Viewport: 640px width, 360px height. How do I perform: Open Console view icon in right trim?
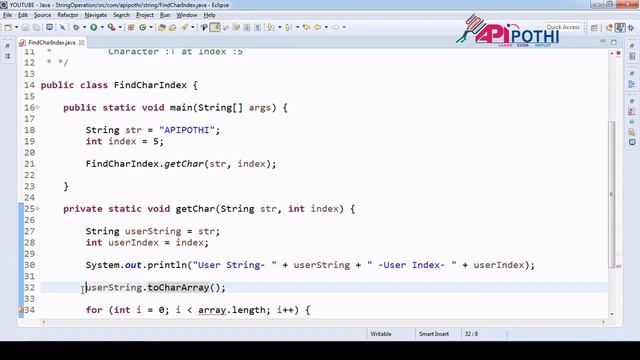[632, 142]
